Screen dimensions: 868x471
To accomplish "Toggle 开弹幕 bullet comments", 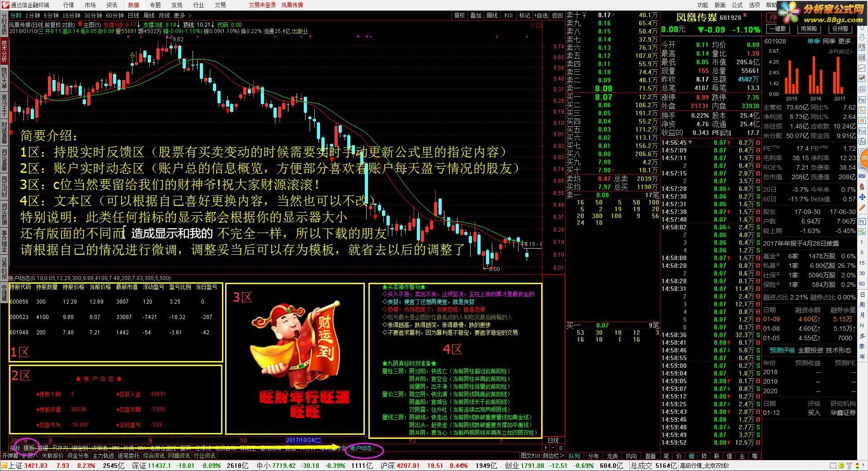I will (10, 456).
